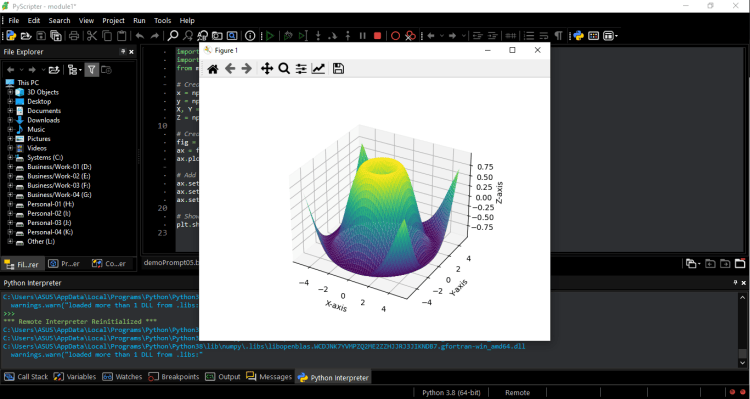
Task: Toggle the File Explorer filter funnel button
Action: tap(91, 70)
